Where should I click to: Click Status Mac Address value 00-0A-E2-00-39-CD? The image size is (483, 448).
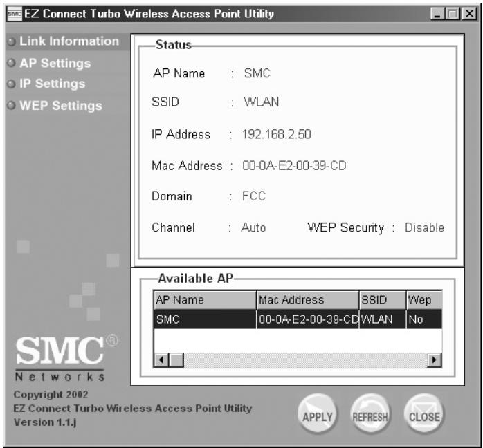pos(294,166)
